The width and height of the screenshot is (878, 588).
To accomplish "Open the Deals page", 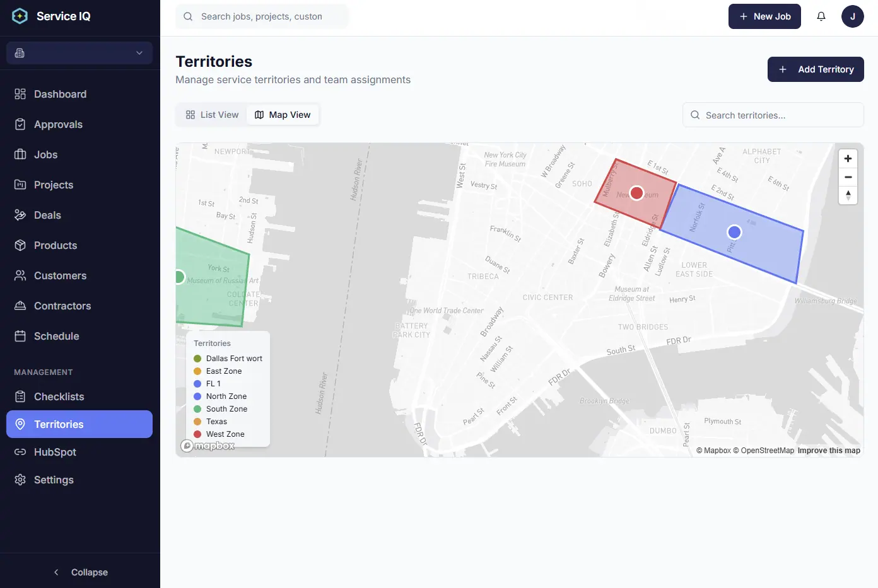I will 79,215.
